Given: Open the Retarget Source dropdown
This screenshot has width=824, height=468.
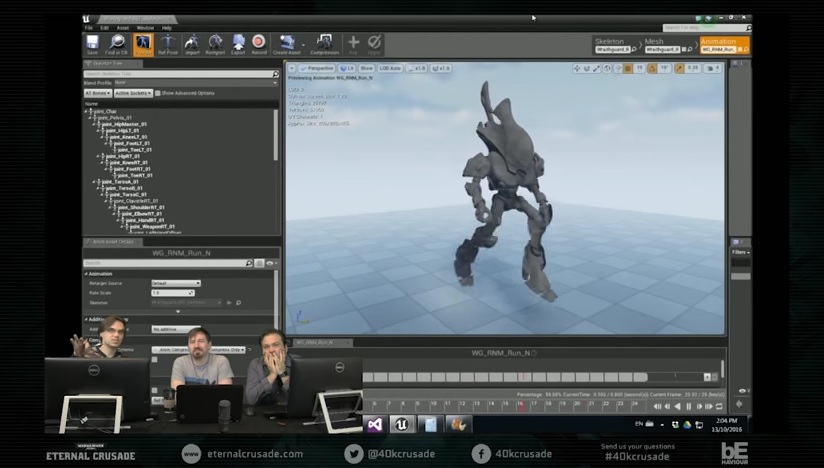Looking at the screenshot, I should tap(176, 283).
